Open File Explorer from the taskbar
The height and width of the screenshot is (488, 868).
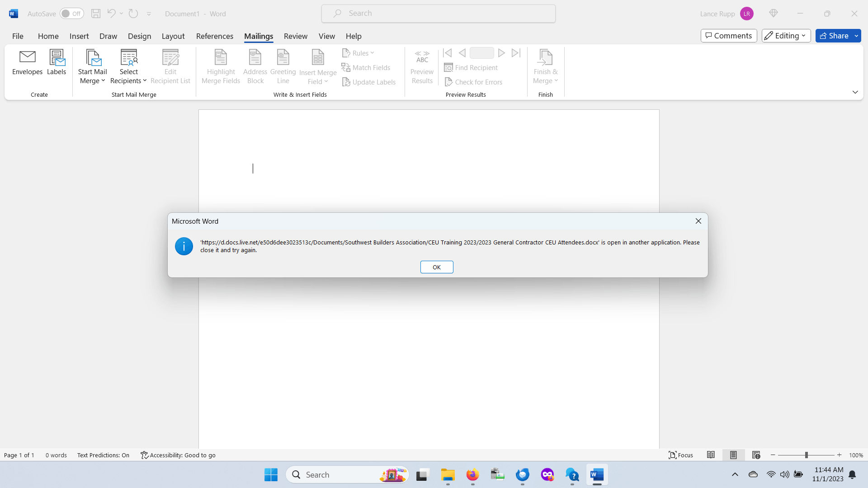(448, 475)
